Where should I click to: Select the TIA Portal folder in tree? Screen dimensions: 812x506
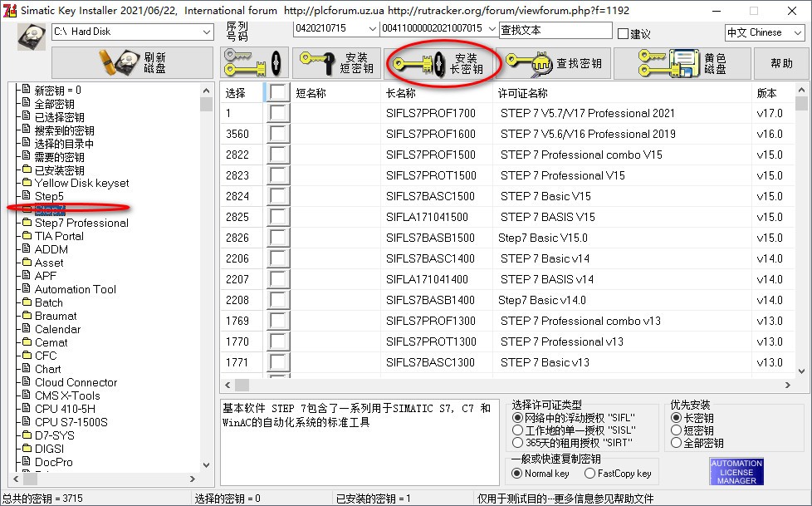tap(60, 236)
